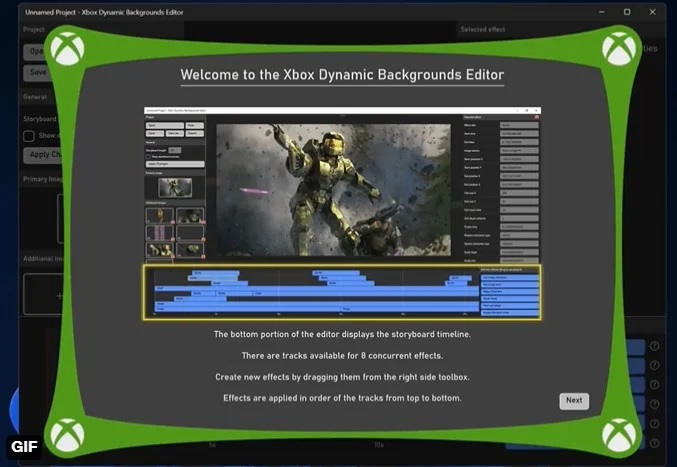Click the window title 'Unnamed Project - Xbox Dynamic Backgrounds Editor'
Screen dimensions: 677x467
tap(104, 12)
